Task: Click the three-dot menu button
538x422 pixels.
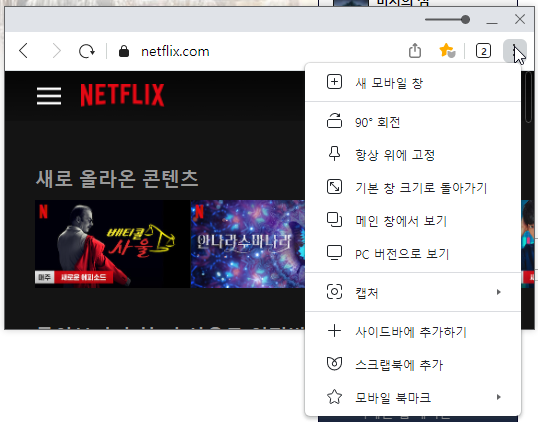Action: pos(514,51)
